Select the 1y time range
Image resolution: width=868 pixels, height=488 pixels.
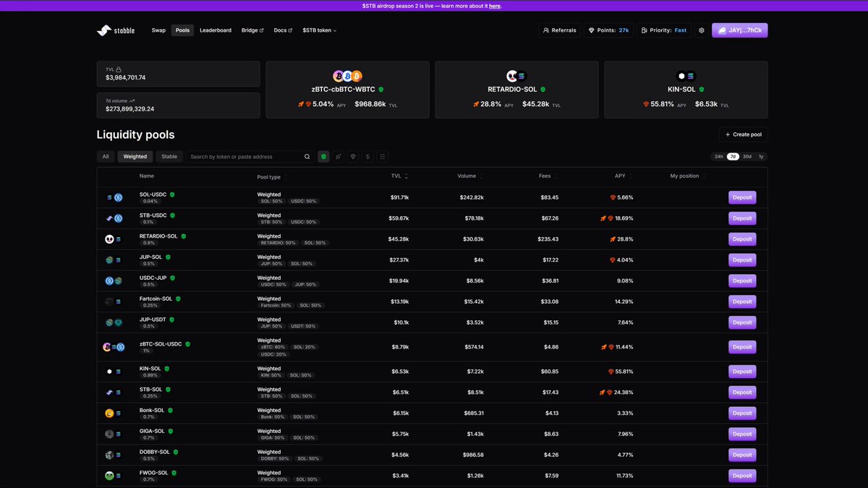point(761,156)
